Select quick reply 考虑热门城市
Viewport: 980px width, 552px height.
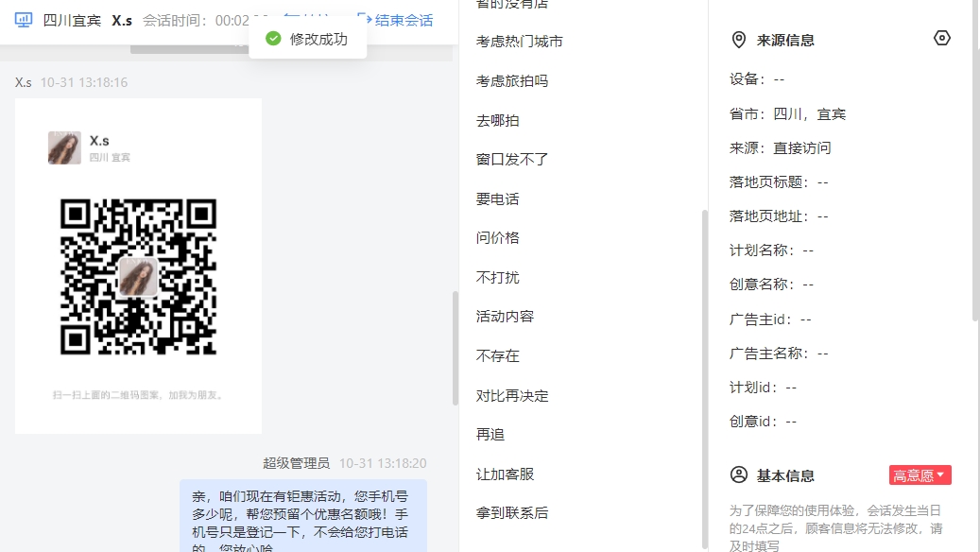tap(520, 42)
